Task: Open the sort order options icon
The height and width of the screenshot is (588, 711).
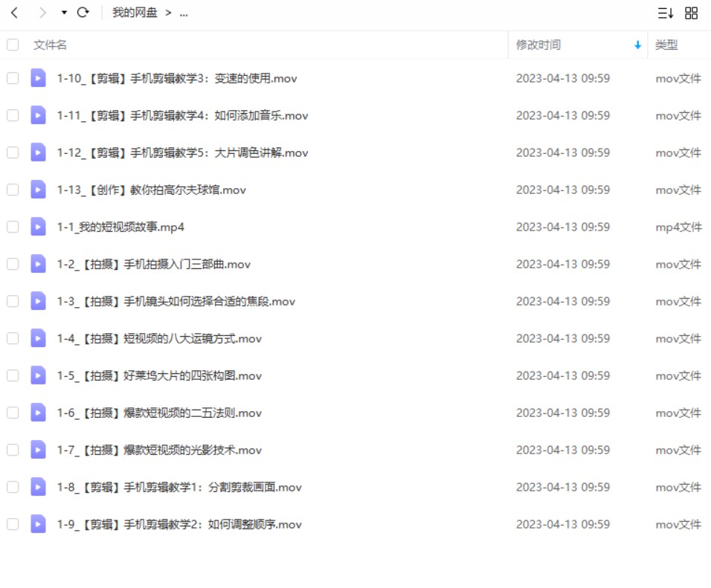Action: [x=666, y=13]
